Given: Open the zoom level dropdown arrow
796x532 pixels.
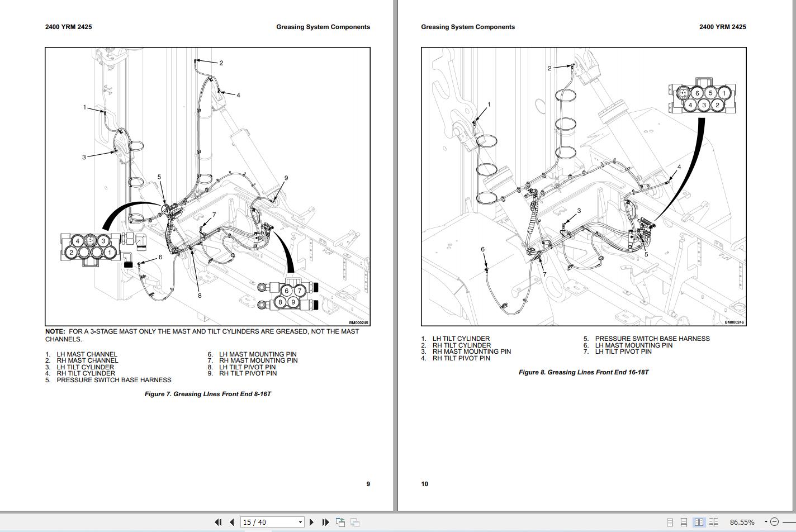Looking at the screenshot, I should click(x=766, y=522).
